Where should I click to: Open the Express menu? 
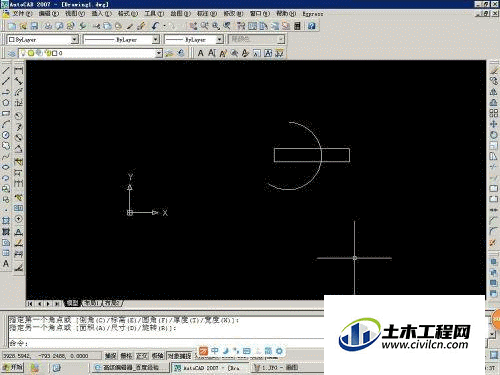[x=313, y=14]
